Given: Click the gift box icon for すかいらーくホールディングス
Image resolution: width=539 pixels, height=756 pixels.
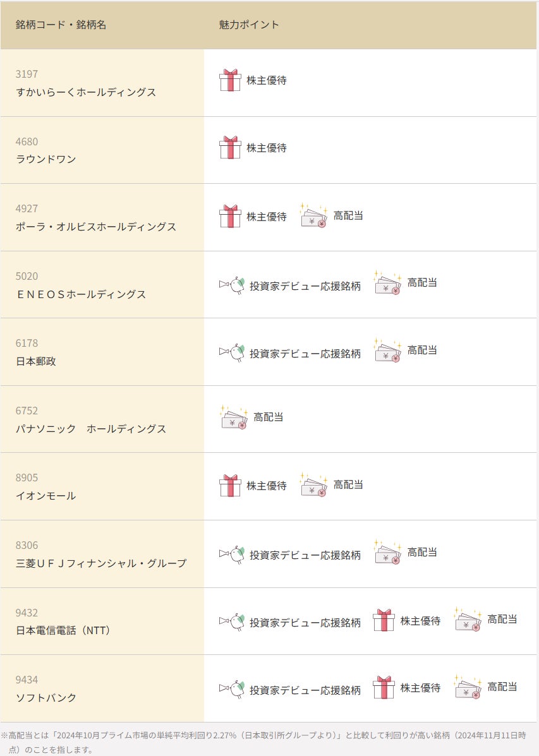Looking at the screenshot, I should click(230, 80).
